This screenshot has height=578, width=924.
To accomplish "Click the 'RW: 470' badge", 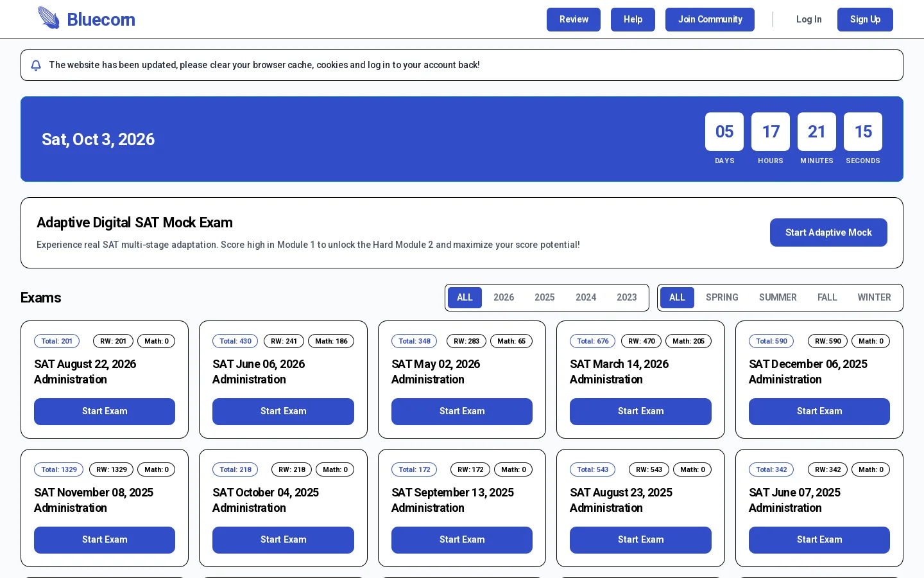I will [642, 341].
